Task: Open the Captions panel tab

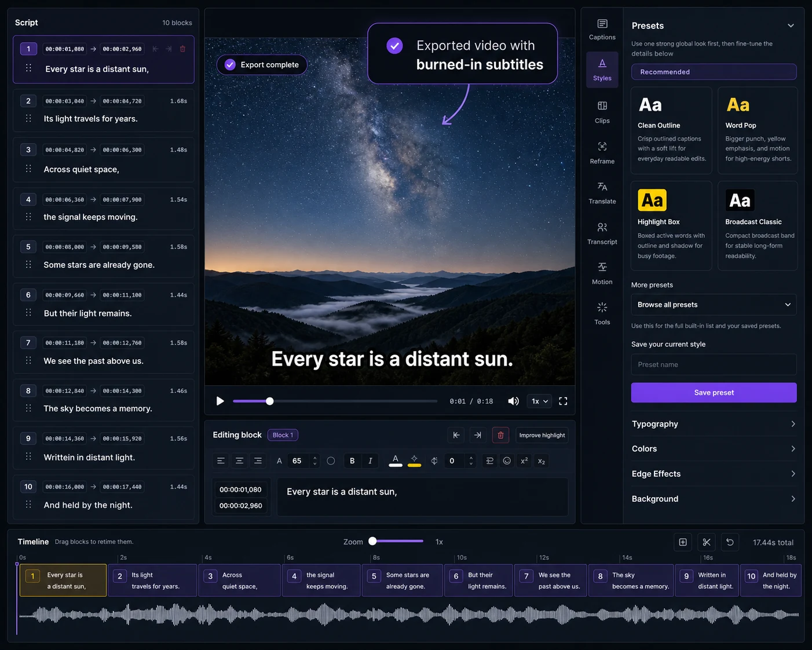Action: [x=602, y=29]
